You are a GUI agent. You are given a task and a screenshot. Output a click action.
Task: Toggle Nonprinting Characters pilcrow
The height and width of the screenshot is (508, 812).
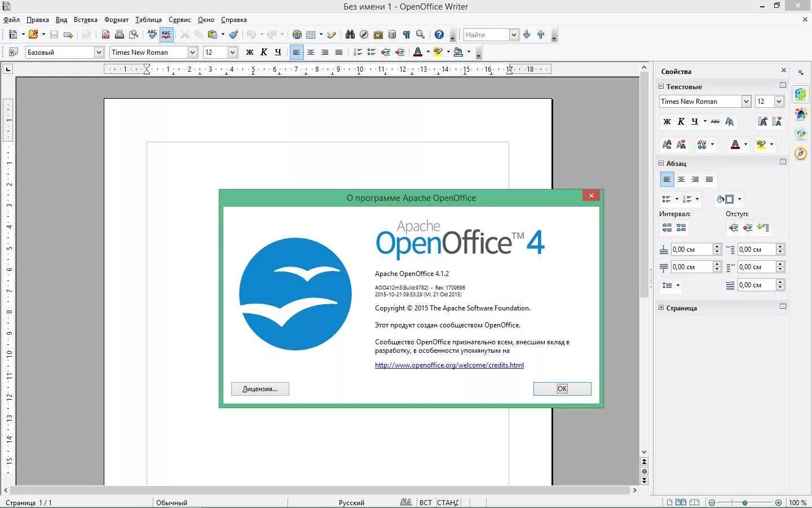coord(407,34)
